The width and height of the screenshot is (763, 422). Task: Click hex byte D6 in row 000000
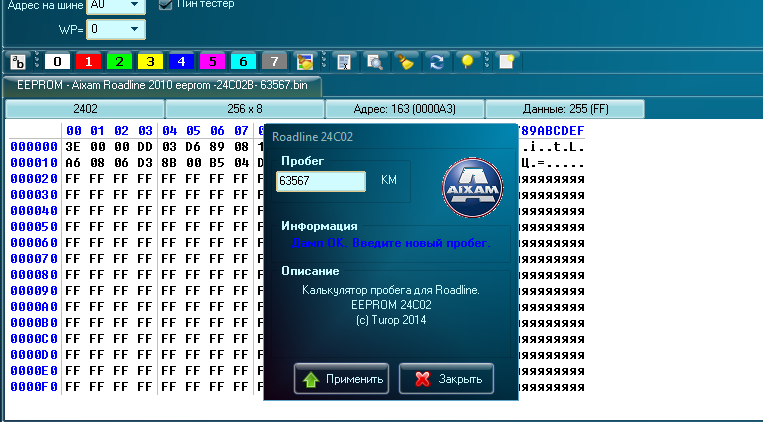click(x=193, y=147)
